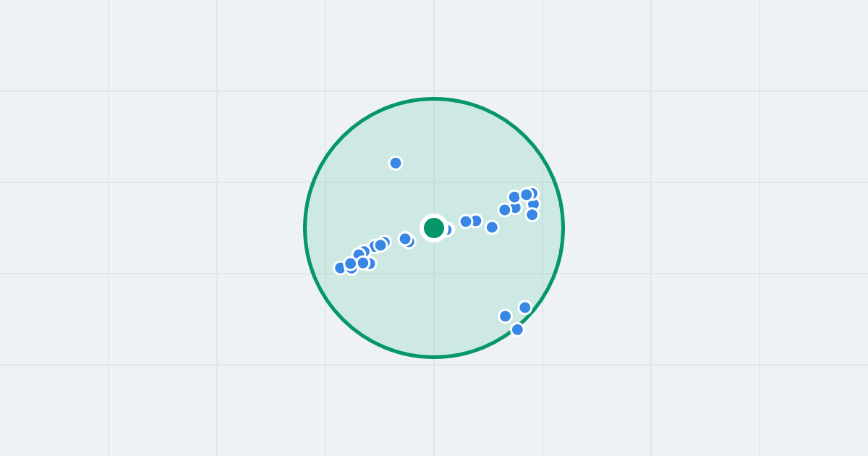
Task: Pick the lone blue dot between the center pair and the upper-right cluster
Action: [x=492, y=227]
